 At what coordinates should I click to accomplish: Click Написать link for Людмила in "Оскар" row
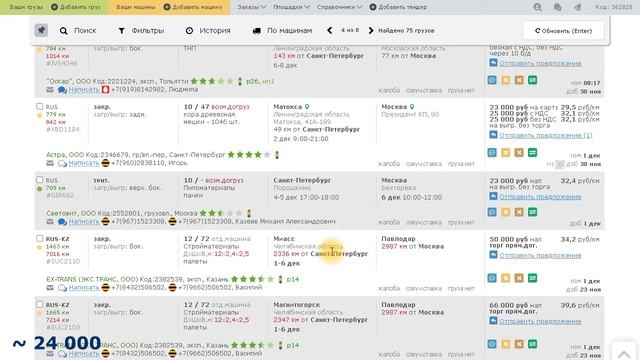84,89
